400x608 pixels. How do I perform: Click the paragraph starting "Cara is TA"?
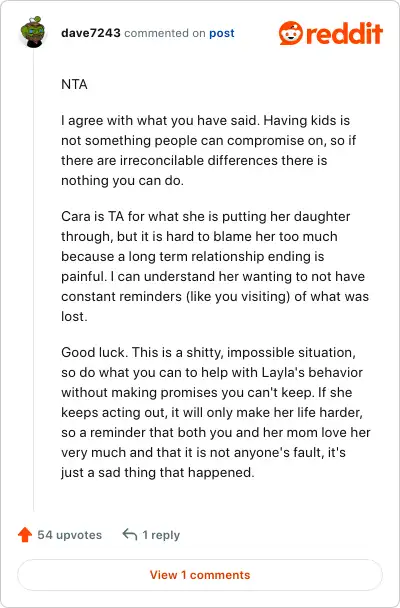(215, 266)
